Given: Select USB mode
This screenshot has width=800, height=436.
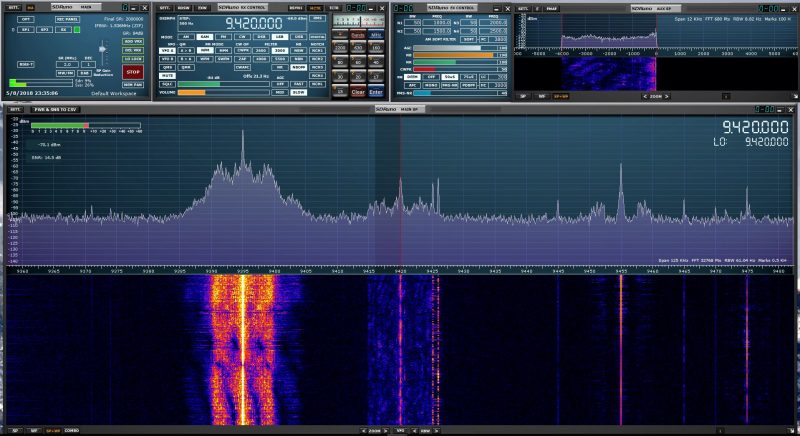Looking at the screenshot, I should tap(298, 37).
